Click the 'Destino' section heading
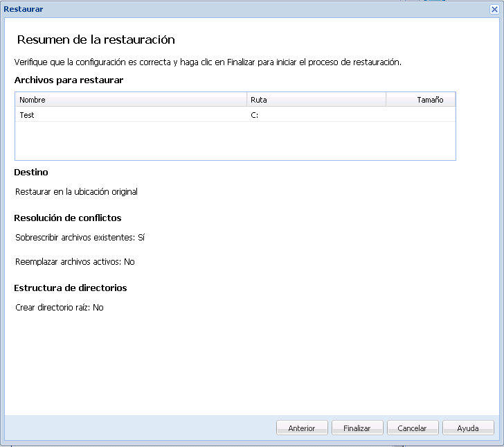This screenshot has width=504, height=447. (x=31, y=173)
